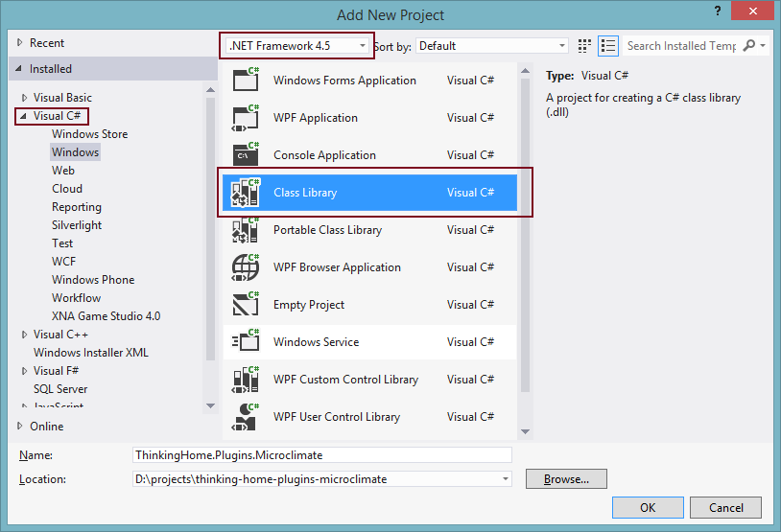Close the Add New Project dialog

752,11
